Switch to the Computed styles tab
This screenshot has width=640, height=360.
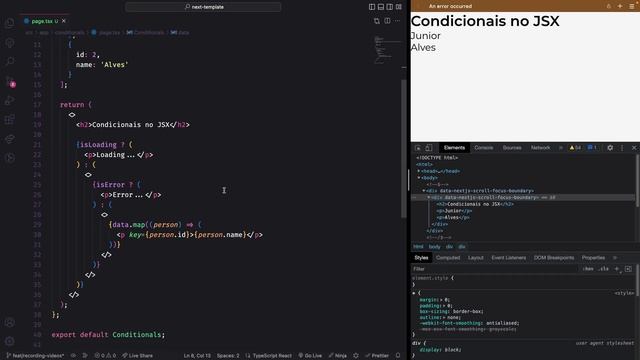tap(448, 258)
